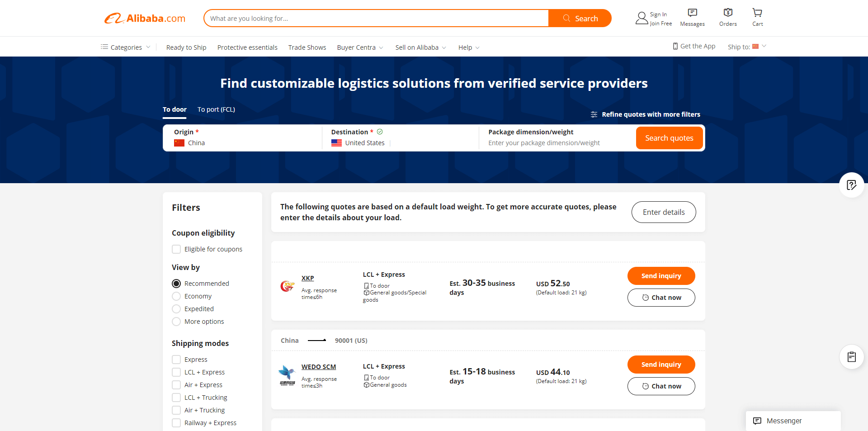The height and width of the screenshot is (431, 868).
Task: Switch to To port (FCL) tab
Action: (x=216, y=109)
